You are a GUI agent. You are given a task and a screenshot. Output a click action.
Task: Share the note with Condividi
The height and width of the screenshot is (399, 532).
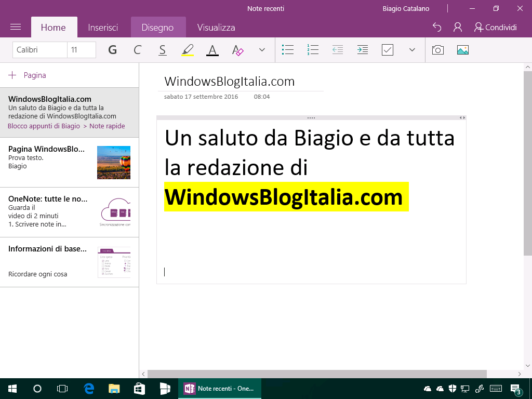pyautogui.click(x=496, y=27)
